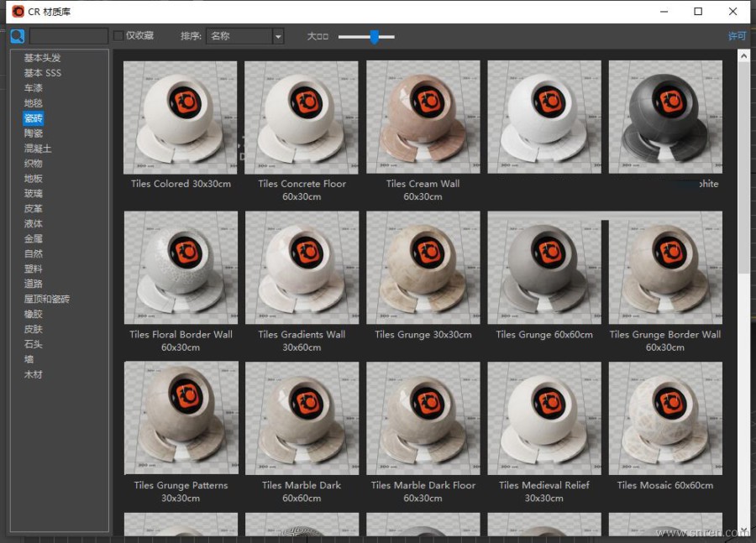Screen dimensions: 756x543
Task: Select Tiles Grunge 30x30cm thumbnail
Action: tap(423, 268)
